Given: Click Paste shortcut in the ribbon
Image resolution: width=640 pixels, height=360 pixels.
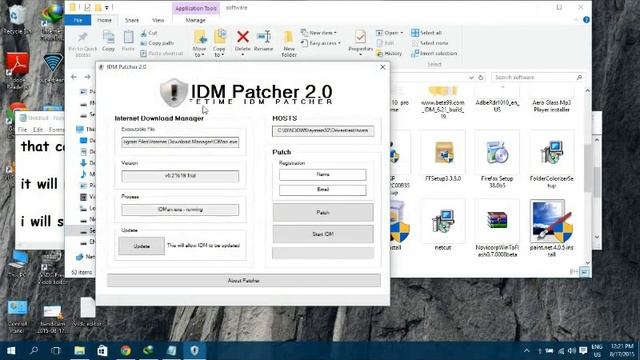Looking at the screenshot, I should pyautogui.click(x=161, y=53).
